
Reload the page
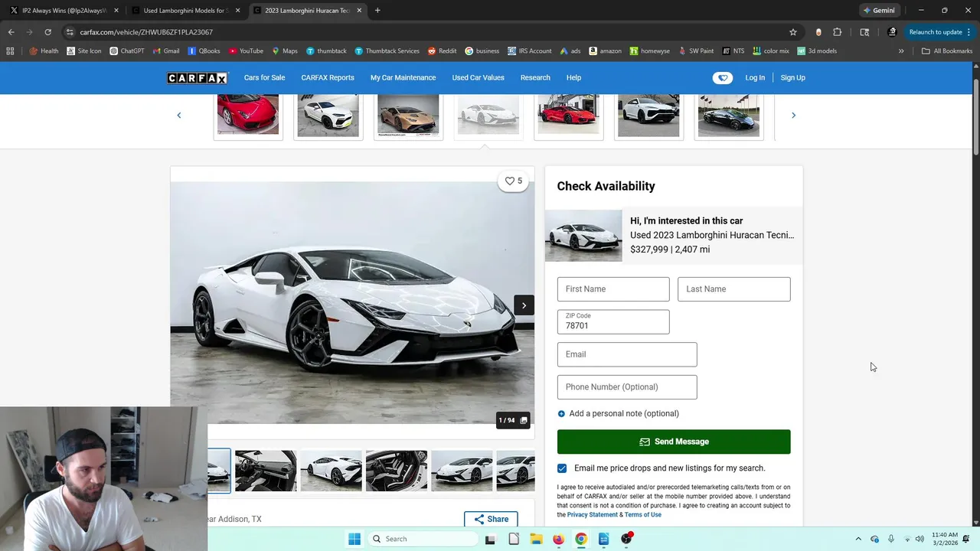pos(47,32)
